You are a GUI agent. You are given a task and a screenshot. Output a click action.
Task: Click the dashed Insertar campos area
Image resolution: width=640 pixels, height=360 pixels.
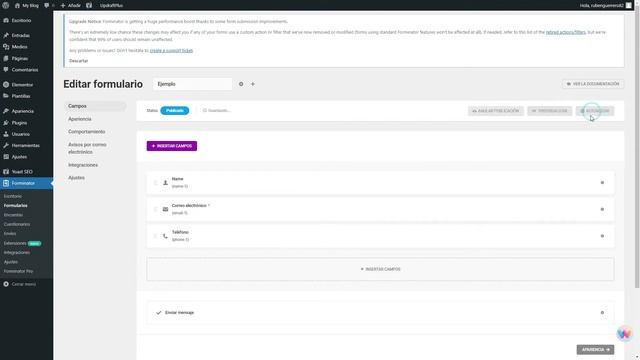380,269
